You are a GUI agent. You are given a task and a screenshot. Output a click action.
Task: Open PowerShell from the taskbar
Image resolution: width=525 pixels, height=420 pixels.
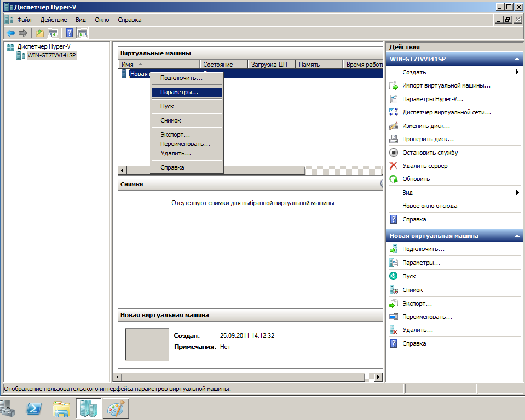(x=36, y=409)
